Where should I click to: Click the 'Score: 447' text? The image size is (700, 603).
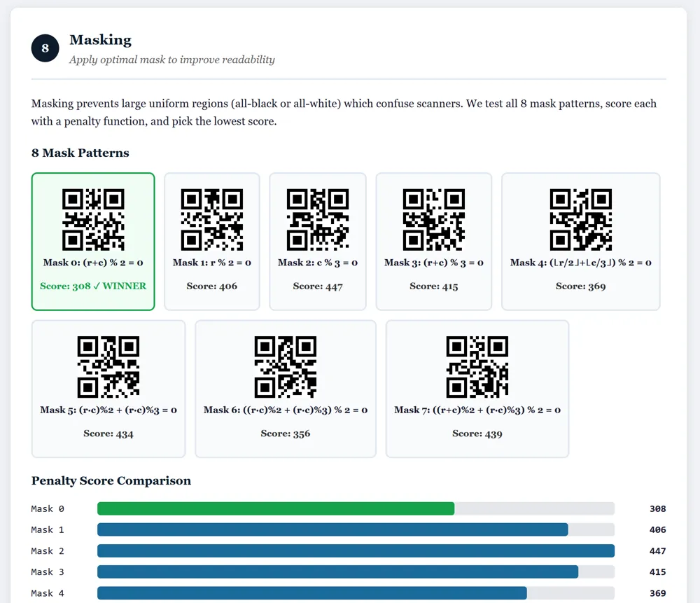tap(318, 286)
